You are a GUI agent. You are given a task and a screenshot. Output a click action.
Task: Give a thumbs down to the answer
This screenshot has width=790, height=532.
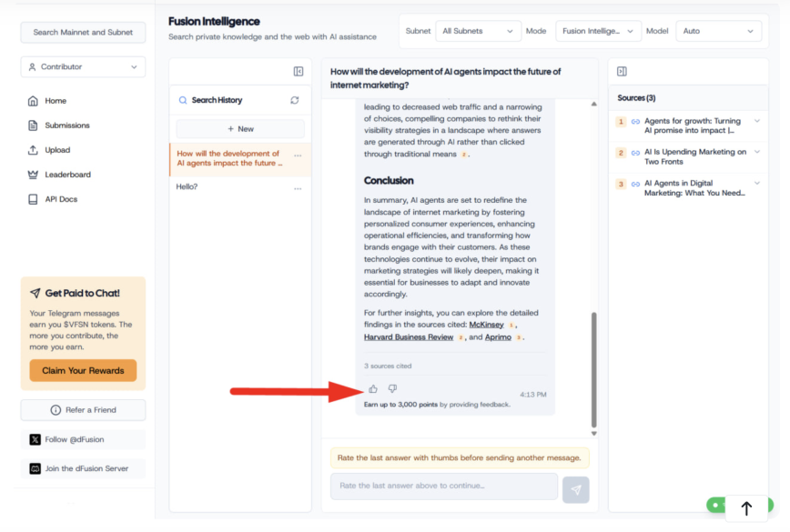tap(392, 388)
